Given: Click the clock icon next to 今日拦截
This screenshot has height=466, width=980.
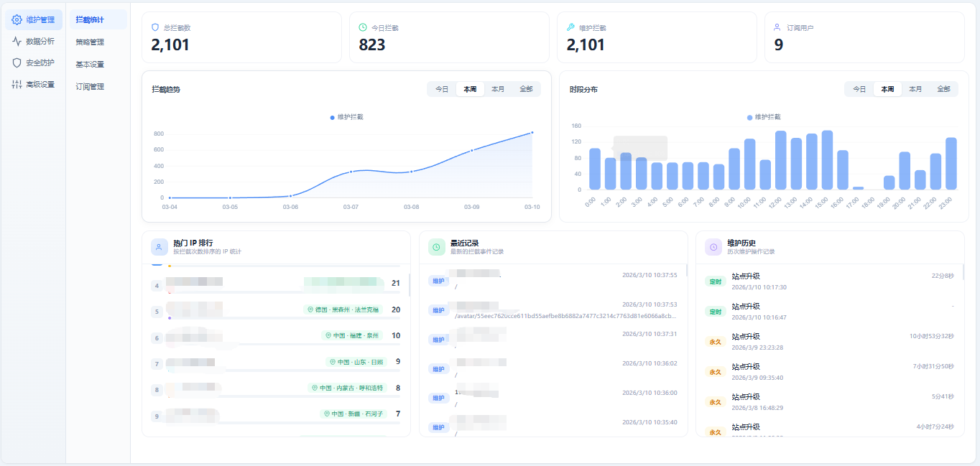Looking at the screenshot, I should click(363, 27).
